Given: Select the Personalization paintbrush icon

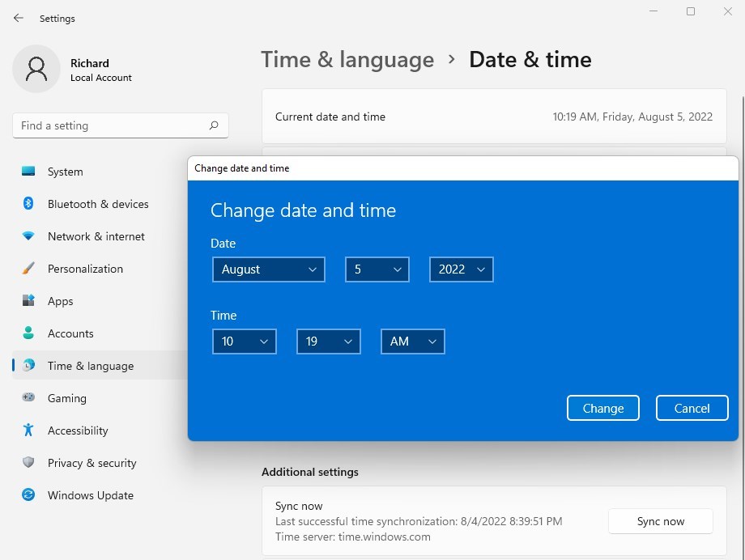Looking at the screenshot, I should (x=28, y=269).
